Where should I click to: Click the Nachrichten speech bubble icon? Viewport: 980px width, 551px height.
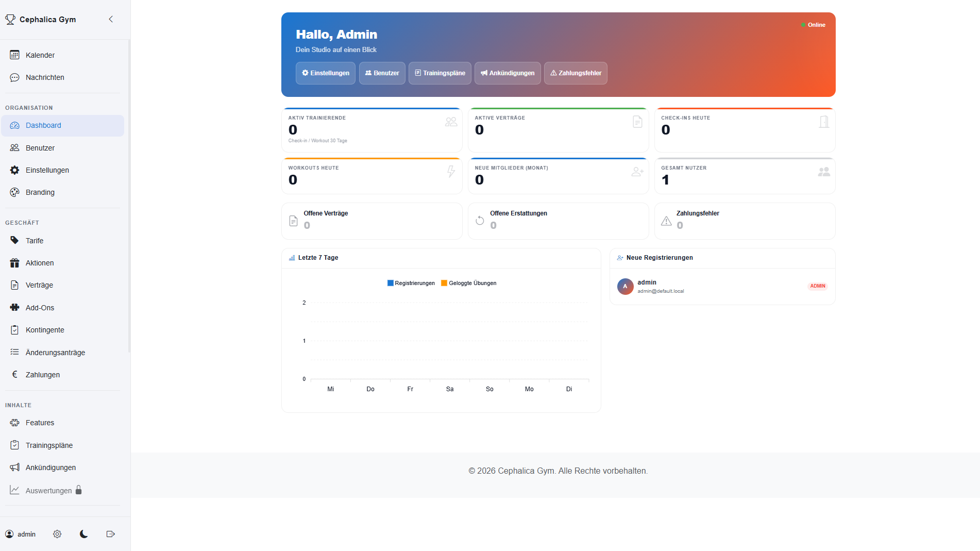coord(14,77)
